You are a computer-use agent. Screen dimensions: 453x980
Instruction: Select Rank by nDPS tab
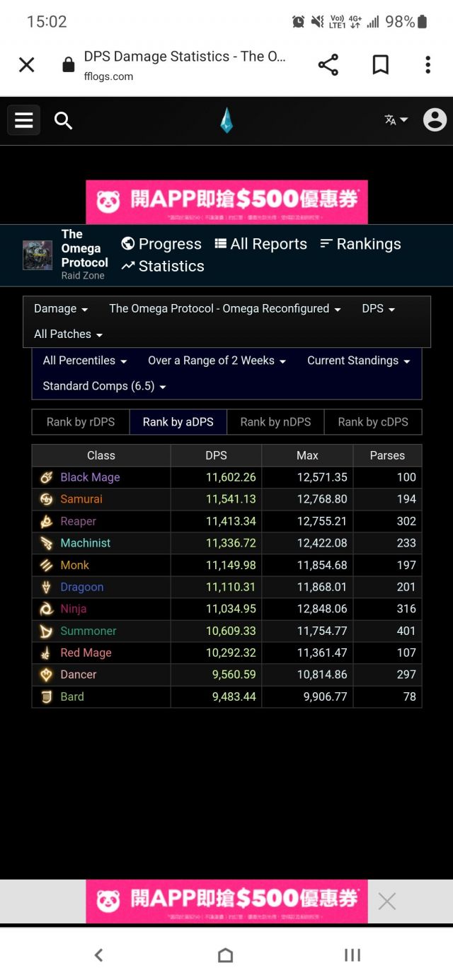(275, 421)
